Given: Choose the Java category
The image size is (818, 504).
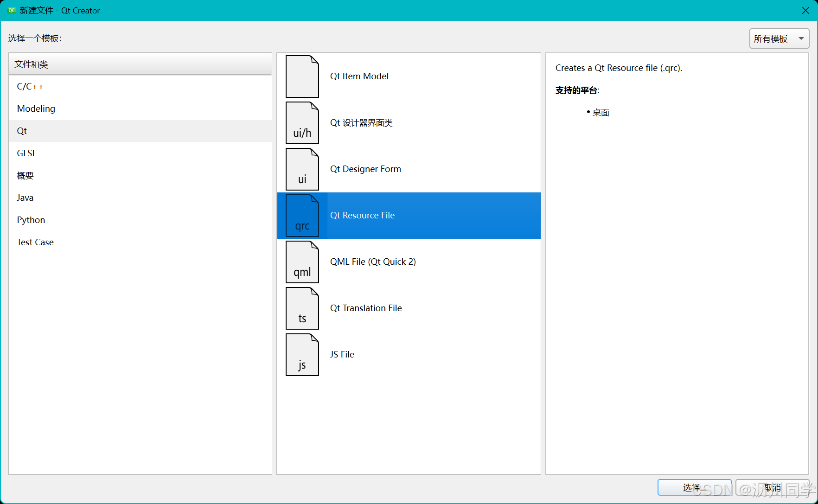Looking at the screenshot, I should pyautogui.click(x=140, y=198).
